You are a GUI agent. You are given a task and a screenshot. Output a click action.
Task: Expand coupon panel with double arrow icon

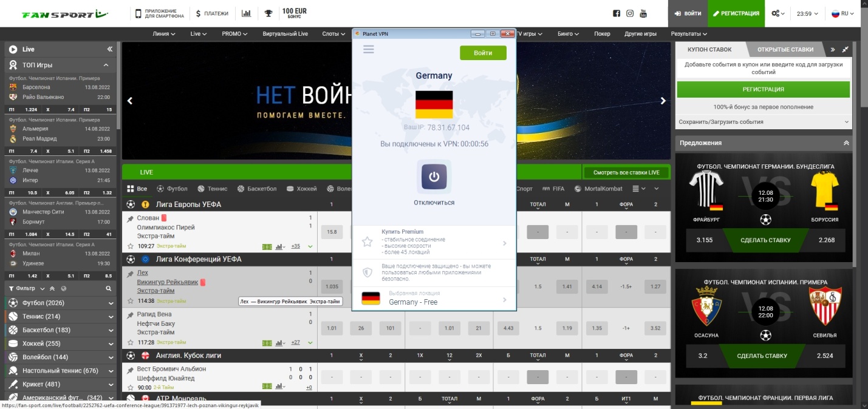(832, 50)
